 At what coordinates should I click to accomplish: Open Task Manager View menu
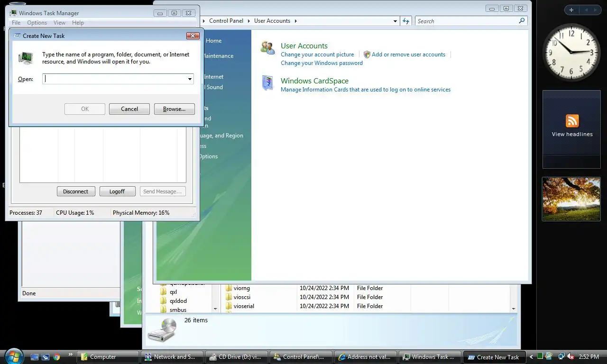(60, 23)
